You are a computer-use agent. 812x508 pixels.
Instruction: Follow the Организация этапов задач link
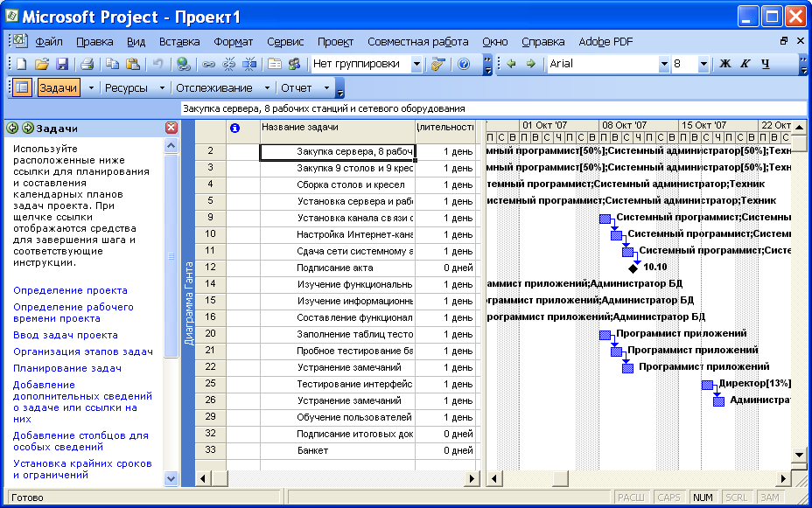83,351
